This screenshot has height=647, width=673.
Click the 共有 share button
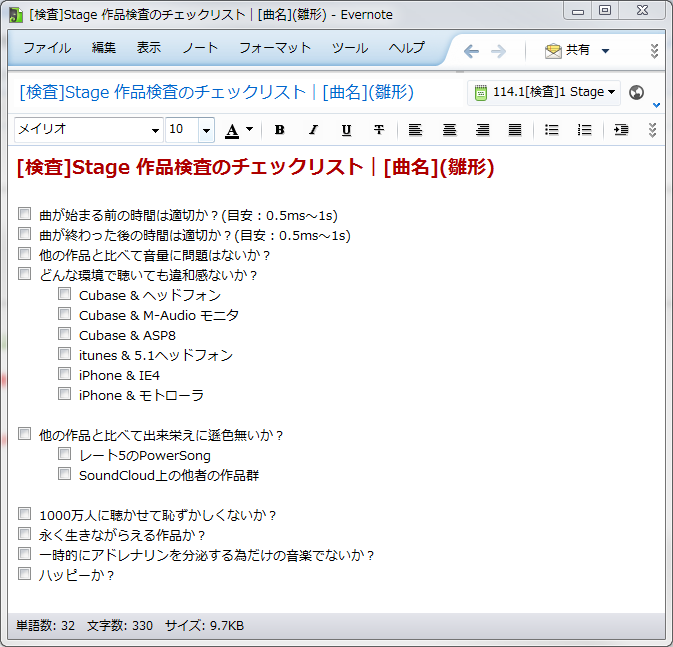click(577, 50)
